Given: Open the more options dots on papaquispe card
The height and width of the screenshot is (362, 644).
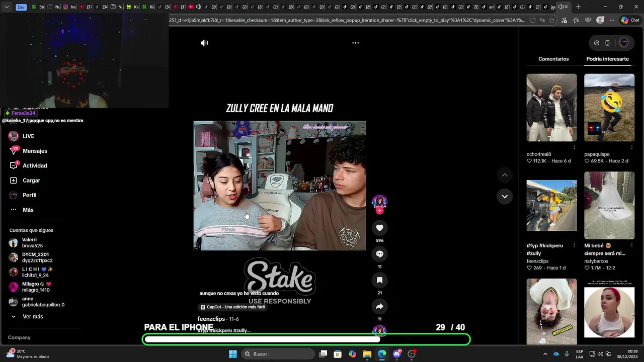Looking at the screenshot, I should (631, 147).
